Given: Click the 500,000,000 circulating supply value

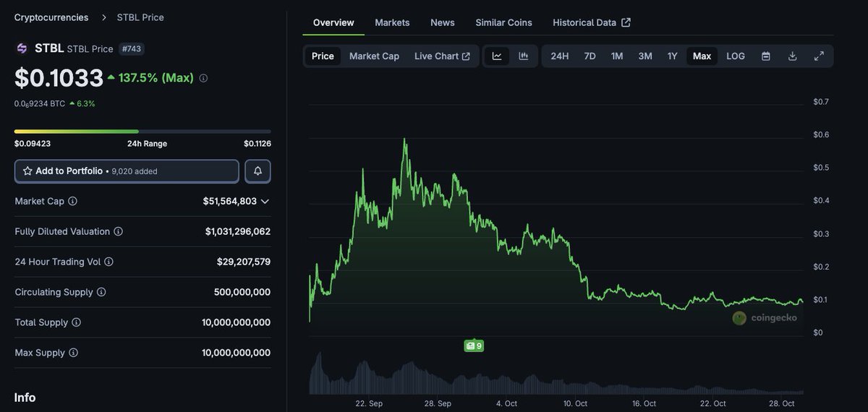Looking at the screenshot, I should [242, 292].
